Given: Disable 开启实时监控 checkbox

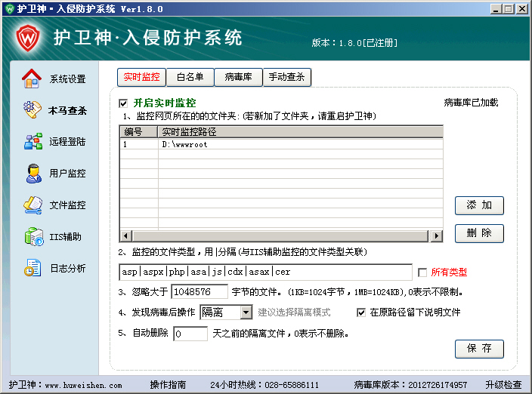Looking at the screenshot, I should tap(123, 103).
